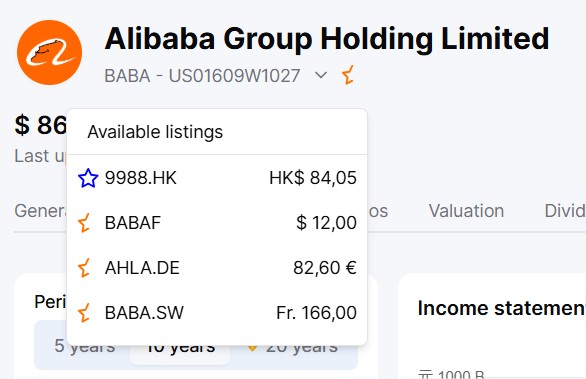Unfavorite the 9988.HK blue star
The width and height of the screenshot is (586, 379).
88,178
